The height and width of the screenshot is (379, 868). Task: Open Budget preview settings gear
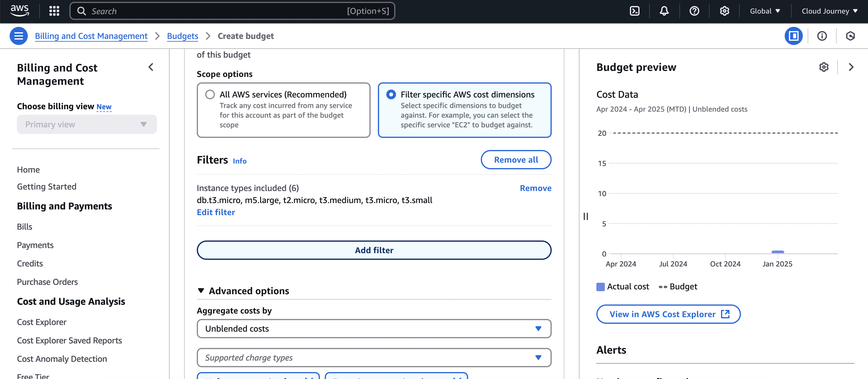(x=824, y=67)
